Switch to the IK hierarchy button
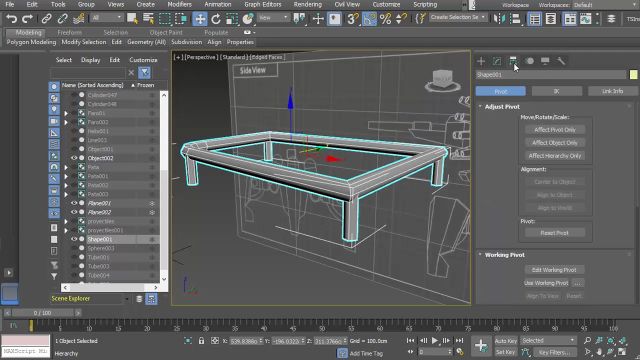 tap(557, 91)
